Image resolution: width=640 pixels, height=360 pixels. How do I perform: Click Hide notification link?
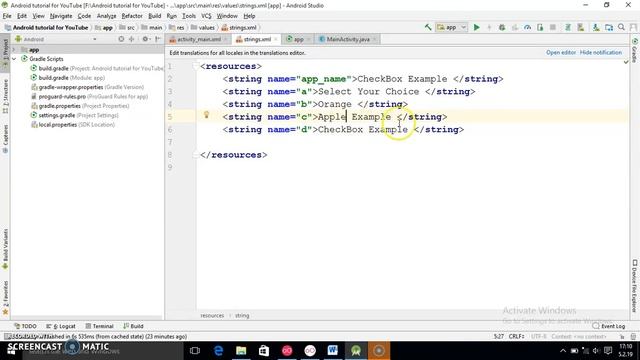[601, 53]
